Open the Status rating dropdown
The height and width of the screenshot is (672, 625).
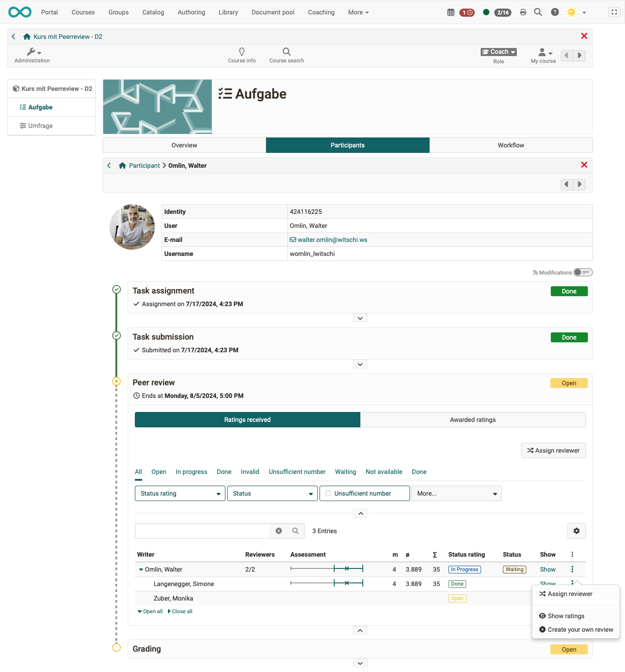180,493
